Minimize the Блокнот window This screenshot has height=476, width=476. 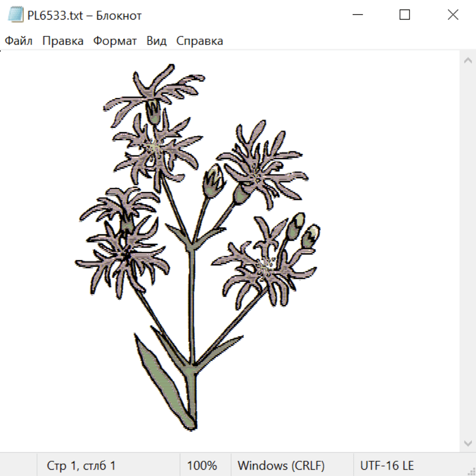[x=356, y=15]
